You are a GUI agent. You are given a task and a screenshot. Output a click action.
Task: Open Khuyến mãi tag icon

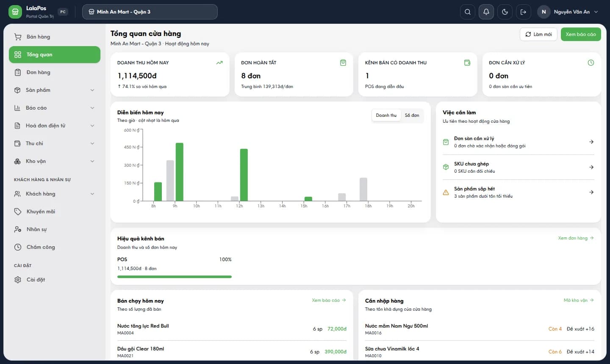[x=18, y=212]
